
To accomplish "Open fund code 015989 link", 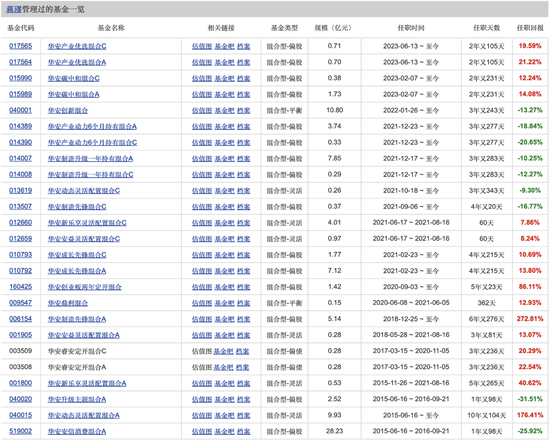I will [20, 94].
